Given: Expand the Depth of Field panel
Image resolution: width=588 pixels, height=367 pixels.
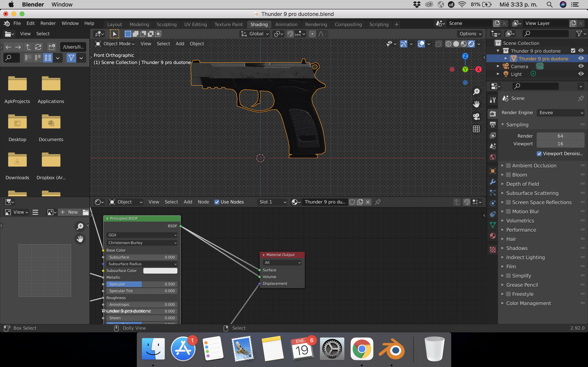Looking at the screenshot, I should point(522,184).
